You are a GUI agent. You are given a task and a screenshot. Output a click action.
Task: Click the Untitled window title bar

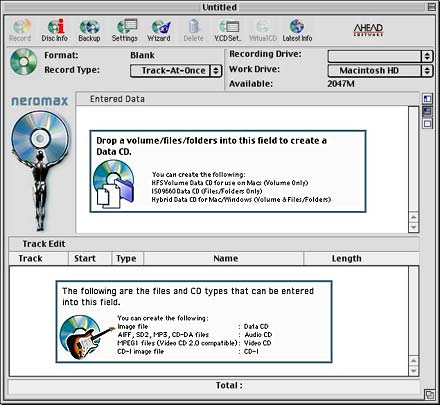click(x=219, y=7)
